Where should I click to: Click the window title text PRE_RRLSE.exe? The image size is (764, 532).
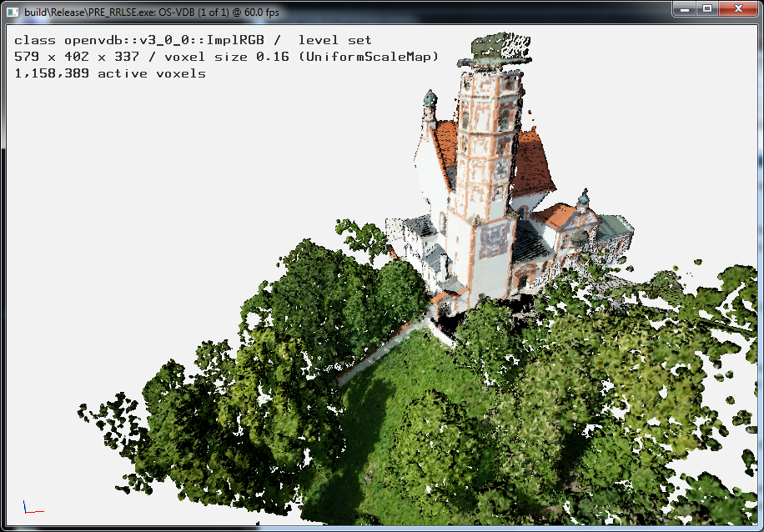[x=120, y=13]
